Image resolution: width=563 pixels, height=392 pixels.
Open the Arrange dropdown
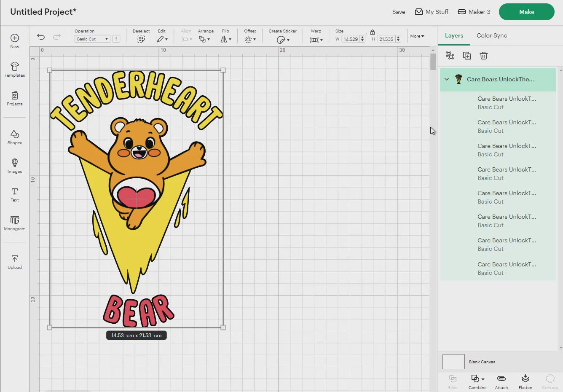[x=204, y=39]
